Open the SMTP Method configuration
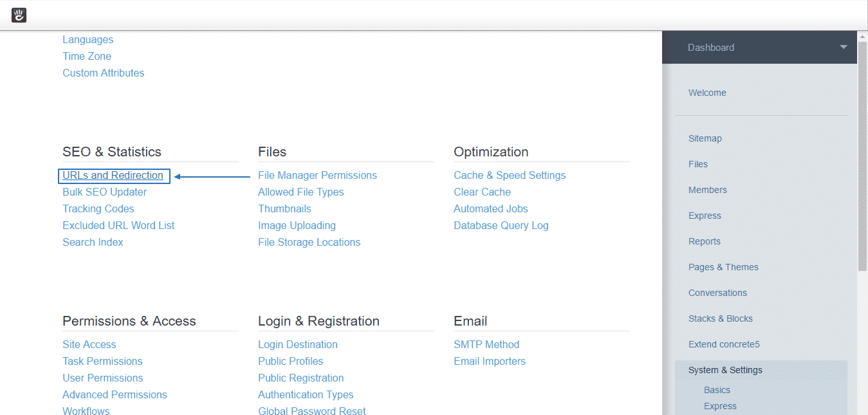 point(486,344)
